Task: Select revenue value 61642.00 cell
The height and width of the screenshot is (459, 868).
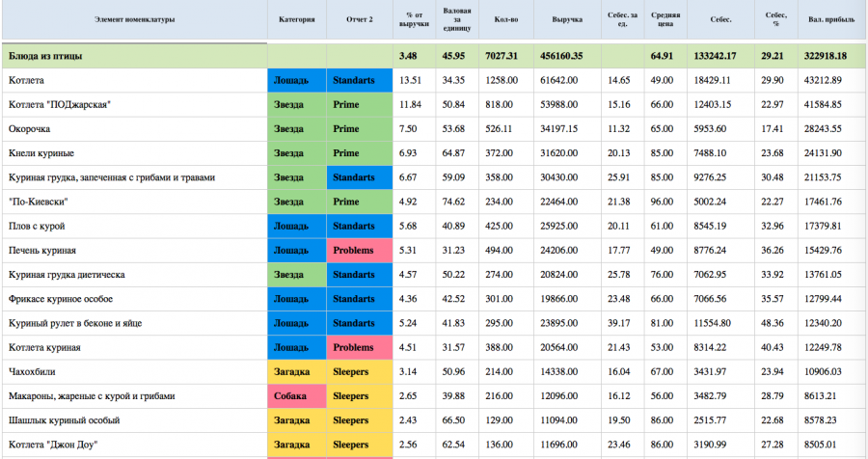Action: (x=567, y=80)
